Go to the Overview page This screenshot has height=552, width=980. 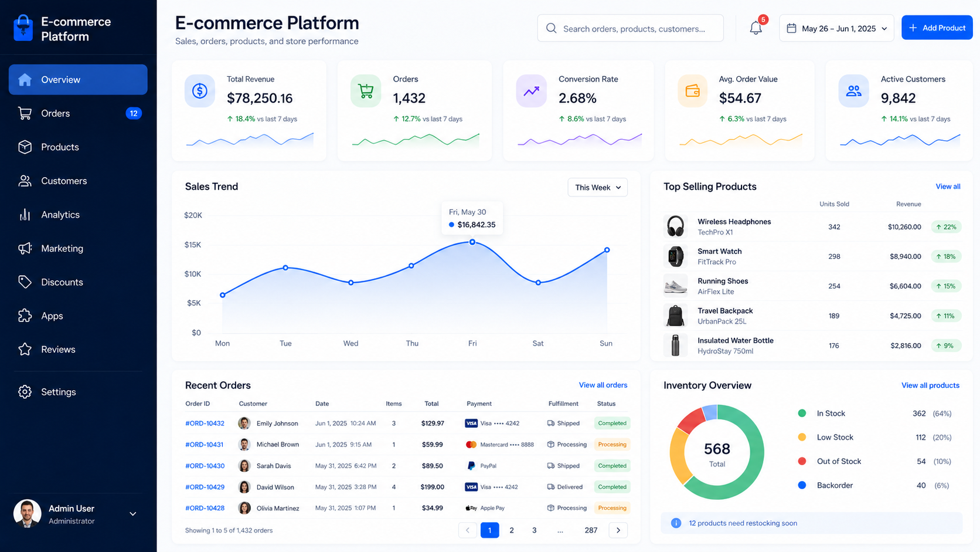coord(78,79)
